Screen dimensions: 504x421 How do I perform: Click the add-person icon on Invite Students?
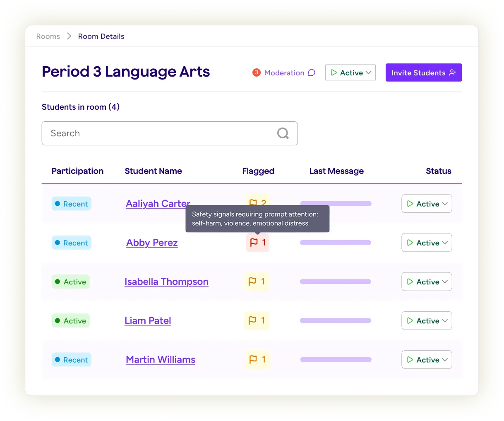click(453, 72)
